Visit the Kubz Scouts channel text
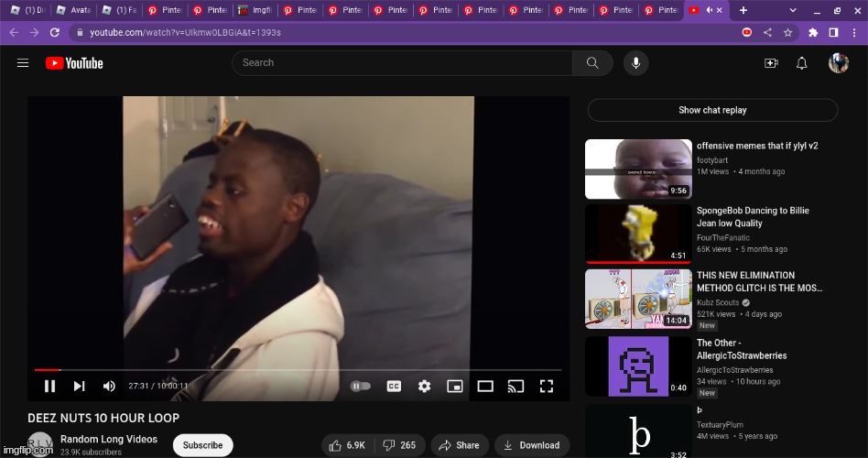Viewport: 868px width, 458px height. [718, 302]
